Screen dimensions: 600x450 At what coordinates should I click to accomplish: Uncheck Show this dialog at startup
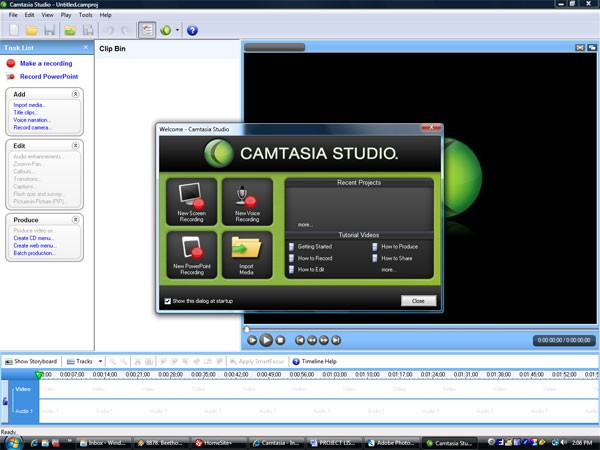167,300
